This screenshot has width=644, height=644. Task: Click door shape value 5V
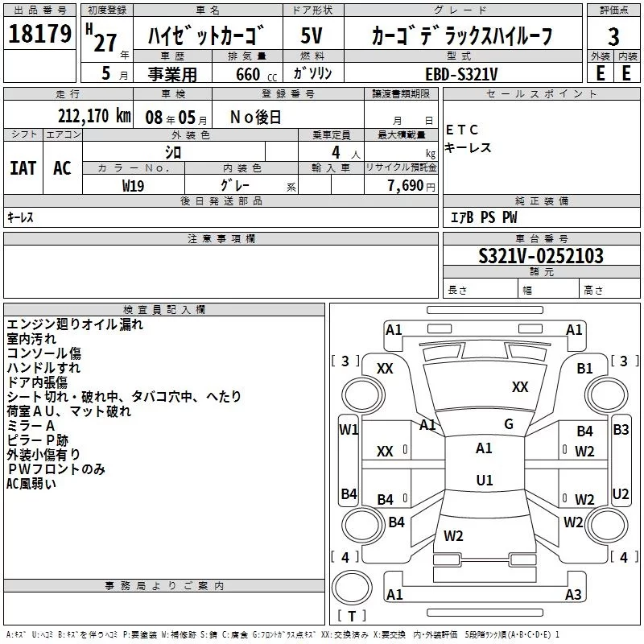point(312,35)
